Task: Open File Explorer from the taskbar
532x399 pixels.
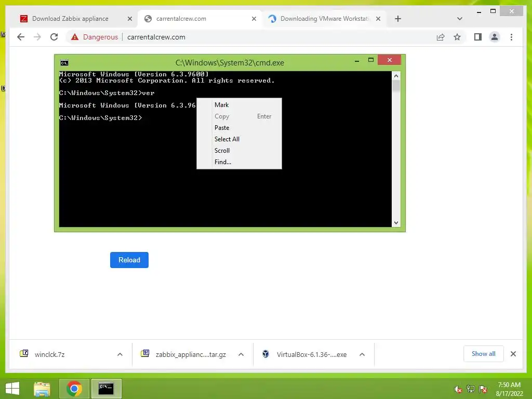Action: (x=42, y=389)
